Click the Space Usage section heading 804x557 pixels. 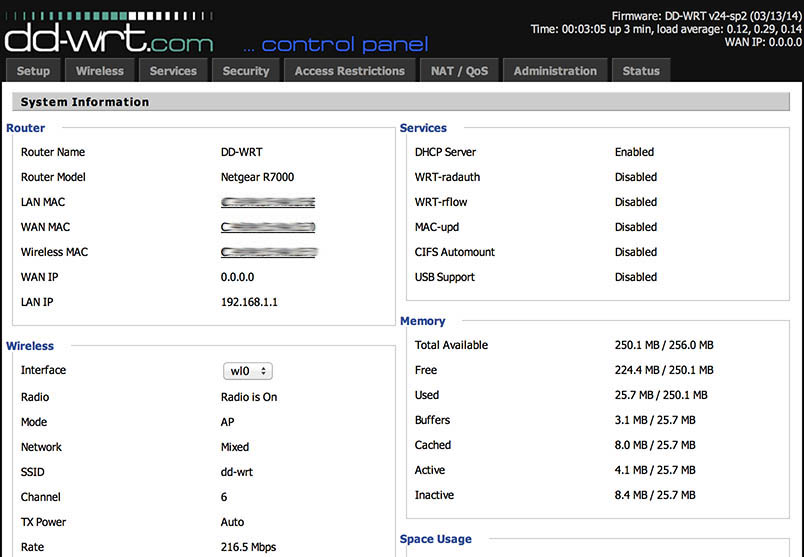pos(436,539)
